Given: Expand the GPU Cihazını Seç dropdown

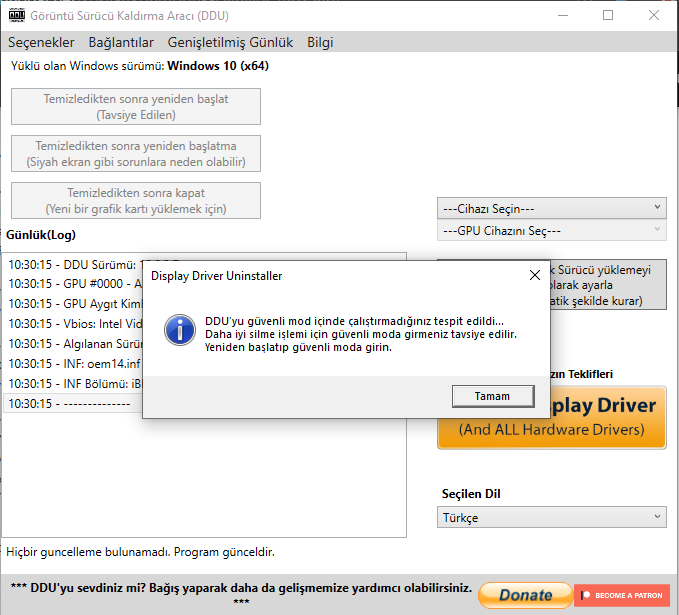Looking at the screenshot, I should coord(552,231).
